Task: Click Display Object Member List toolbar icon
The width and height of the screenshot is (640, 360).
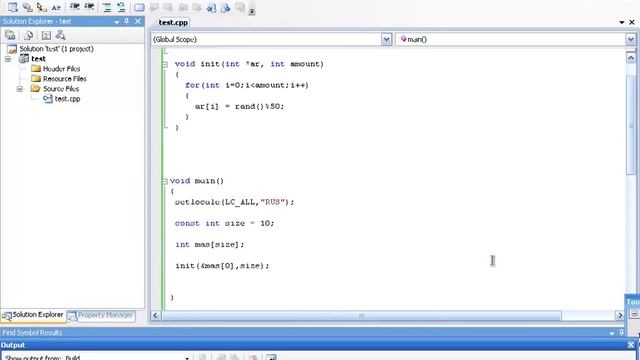Action: pyautogui.click(x=13, y=7)
